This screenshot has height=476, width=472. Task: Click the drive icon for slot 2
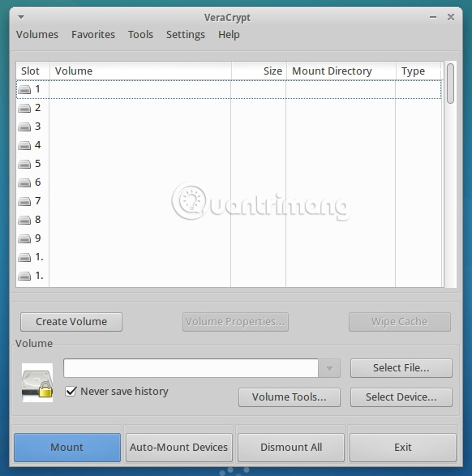(24, 108)
